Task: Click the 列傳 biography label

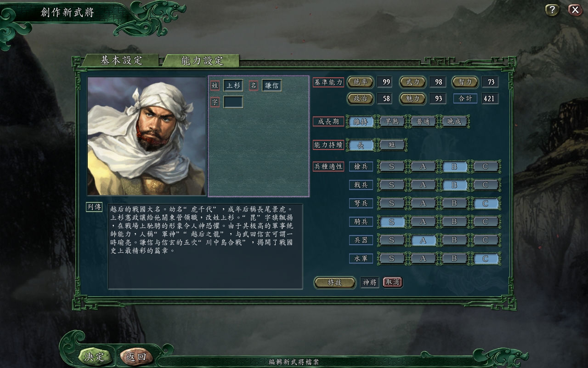Action: coord(94,207)
